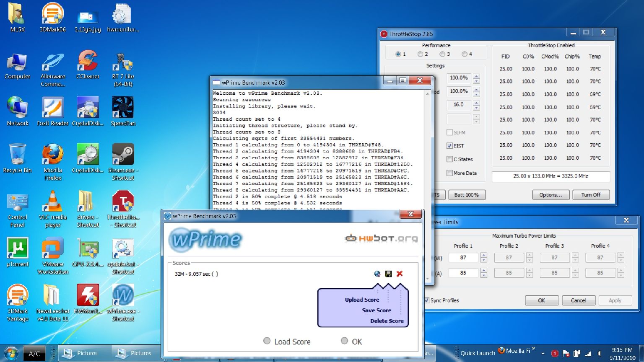The width and height of the screenshot is (644, 362).
Task: Launch Alienware Command Center shortcut
Action: tap(52, 70)
